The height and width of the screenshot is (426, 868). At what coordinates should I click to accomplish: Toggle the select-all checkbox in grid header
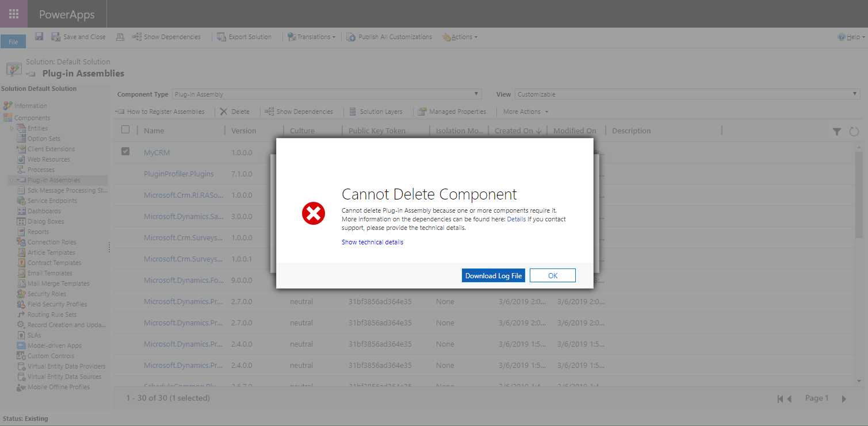click(x=125, y=130)
